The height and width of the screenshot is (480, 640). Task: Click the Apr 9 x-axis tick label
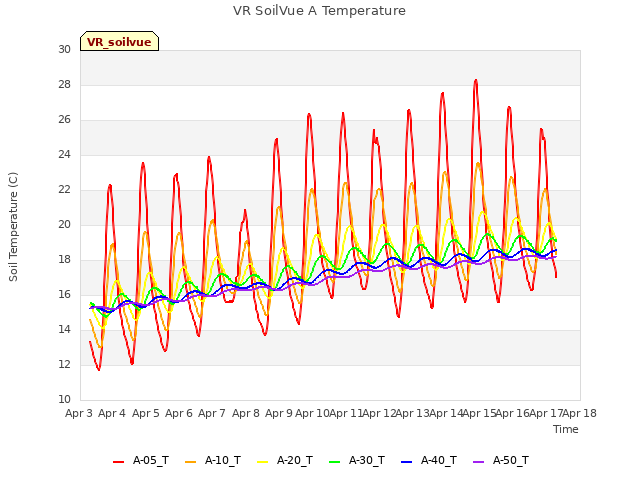(279, 413)
